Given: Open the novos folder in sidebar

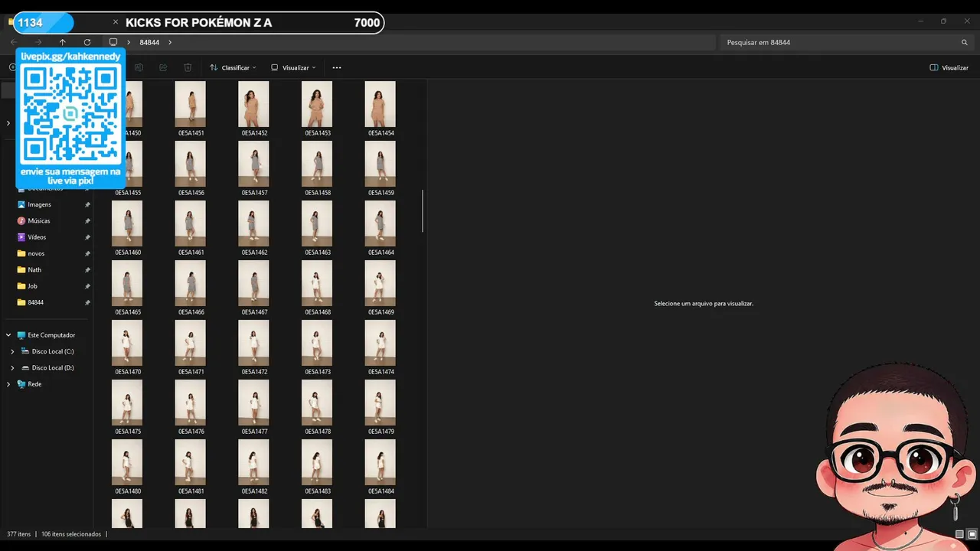Looking at the screenshot, I should 36,253.
